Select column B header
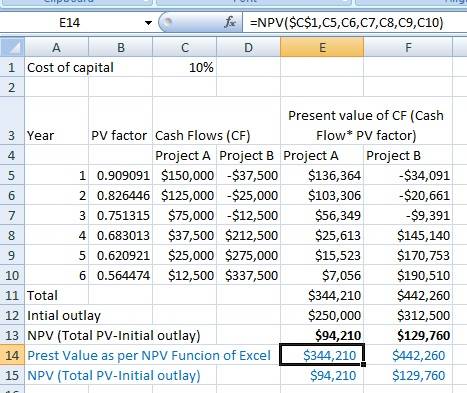The height and width of the screenshot is (393, 467). tap(121, 48)
